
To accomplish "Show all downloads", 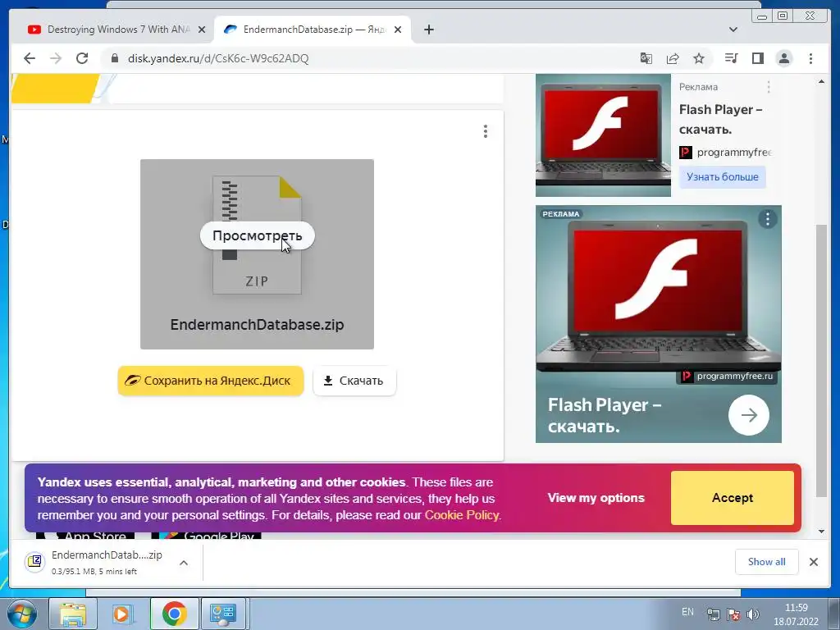I will 767,562.
